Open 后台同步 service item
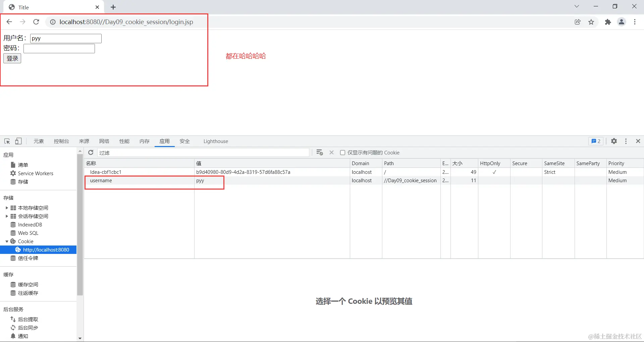 [x=28, y=328]
